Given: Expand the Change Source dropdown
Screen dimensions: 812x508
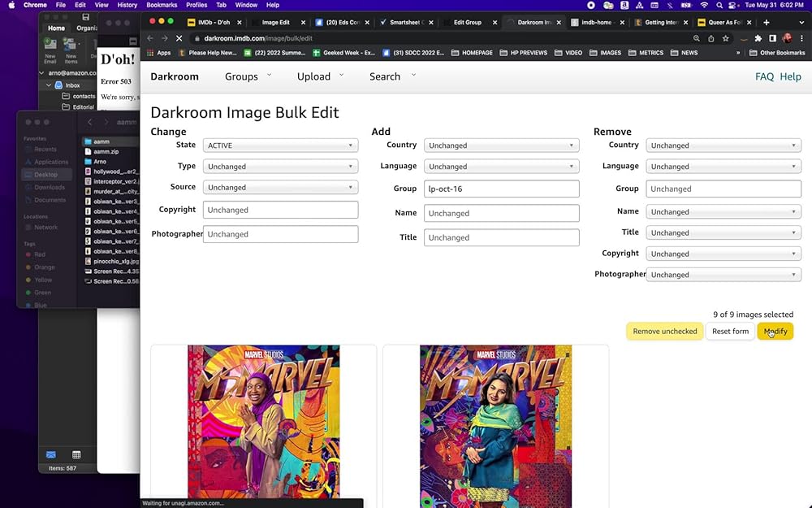Looking at the screenshot, I should 280,187.
